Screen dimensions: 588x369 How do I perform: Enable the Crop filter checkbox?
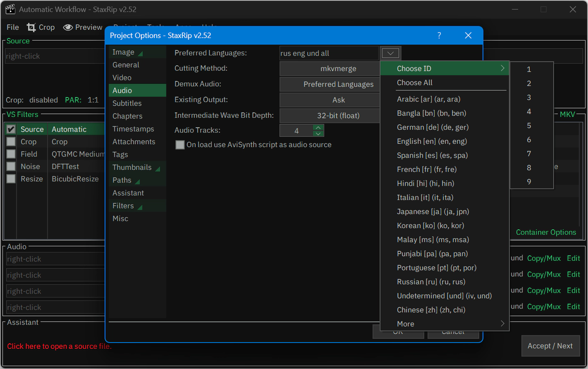click(x=11, y=142)
